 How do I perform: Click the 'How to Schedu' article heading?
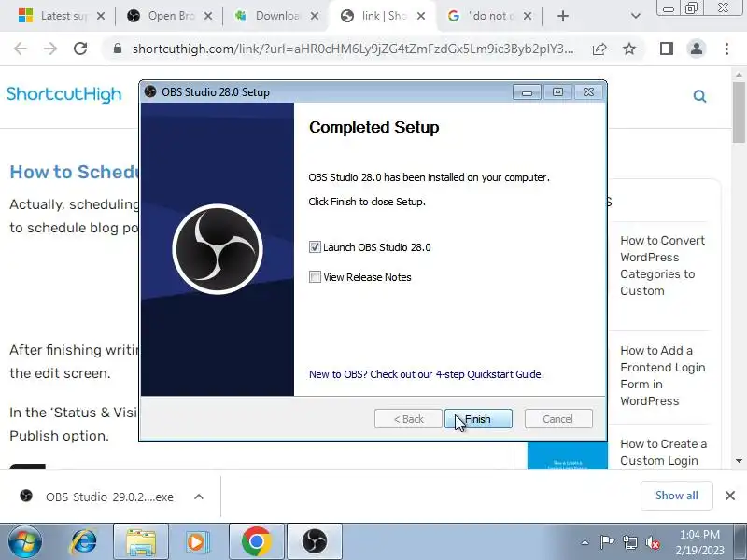(x=75, y=172)
